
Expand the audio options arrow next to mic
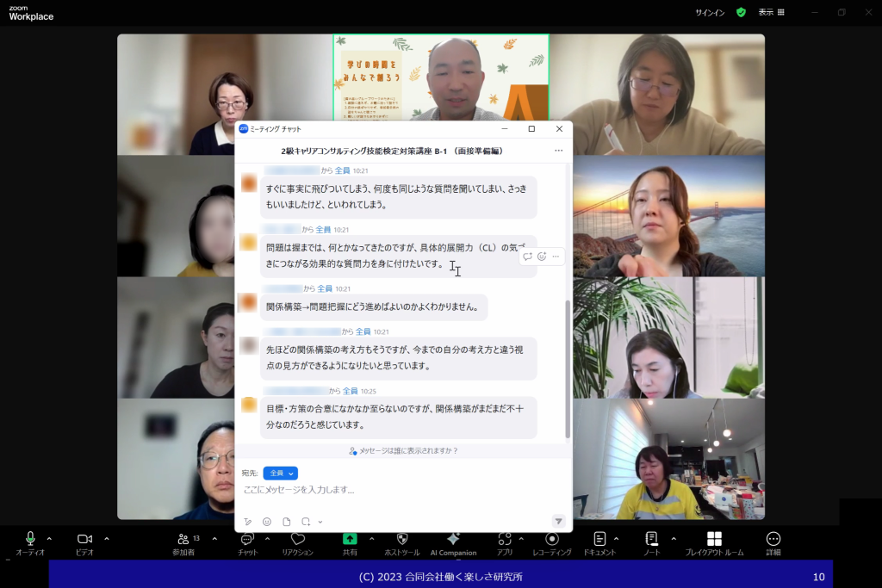coord(49,539)
